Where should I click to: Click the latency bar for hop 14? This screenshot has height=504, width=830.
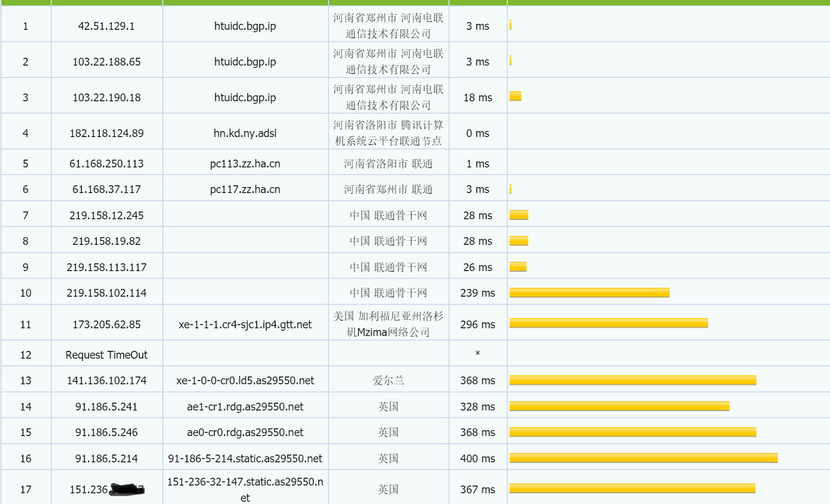(x=619, y=406)
